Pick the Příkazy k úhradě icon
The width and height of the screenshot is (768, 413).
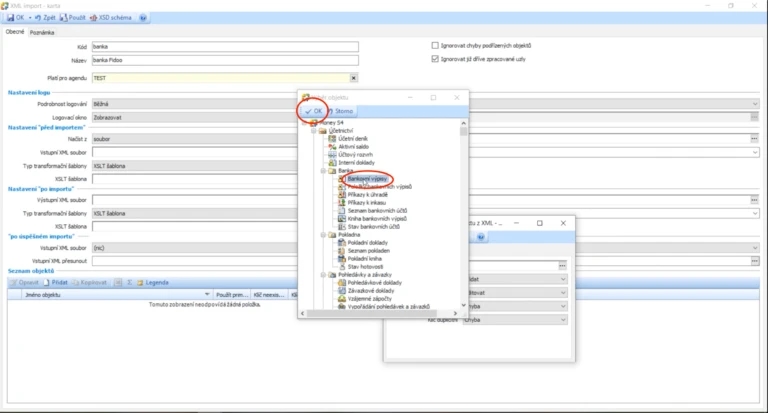pyautogui.click(x=342, y=194)
